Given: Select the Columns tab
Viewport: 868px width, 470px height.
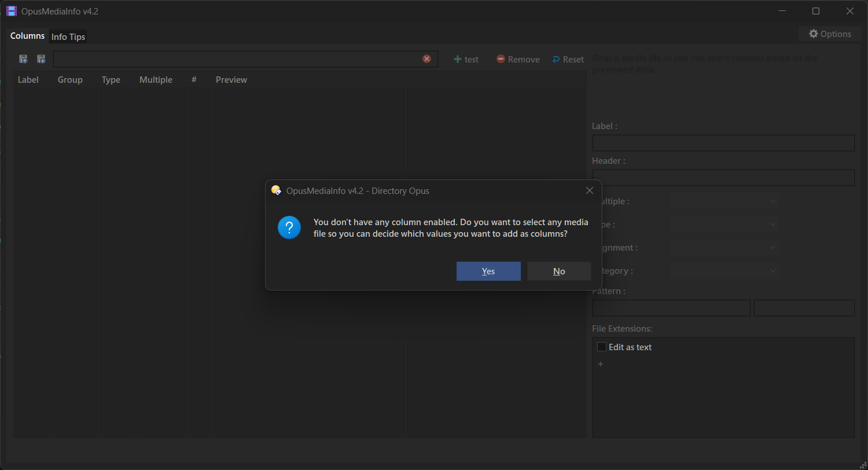Looking at the screenshot, I should click(x=27, y=36).
